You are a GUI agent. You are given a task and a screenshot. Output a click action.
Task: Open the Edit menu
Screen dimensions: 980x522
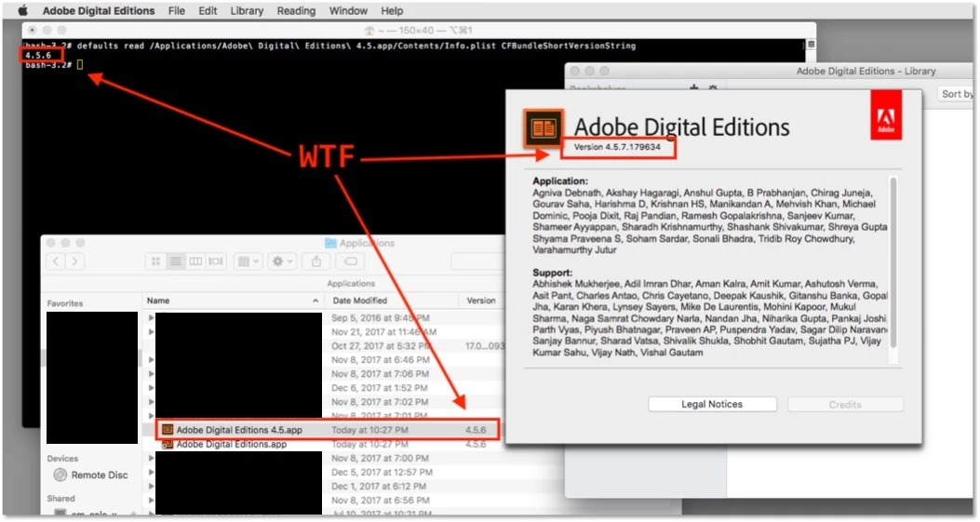tap(208, 10)
